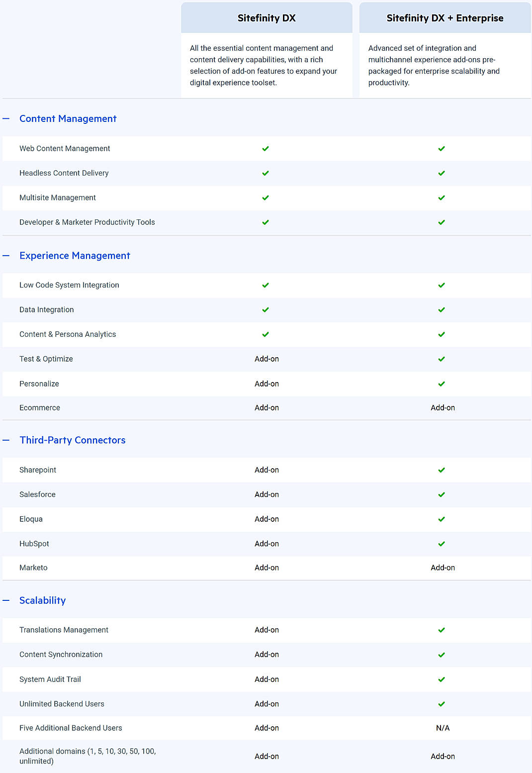Screen dimensions: 532x773
Task: Click Low Code System Integration Enterprise checkmark
Action: (x=442, y=285)
